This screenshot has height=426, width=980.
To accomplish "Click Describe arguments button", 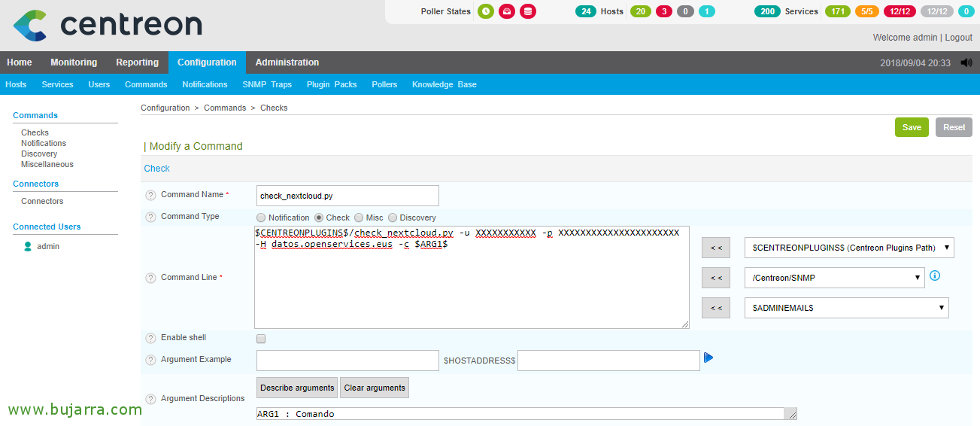I will tap(297, 388).
